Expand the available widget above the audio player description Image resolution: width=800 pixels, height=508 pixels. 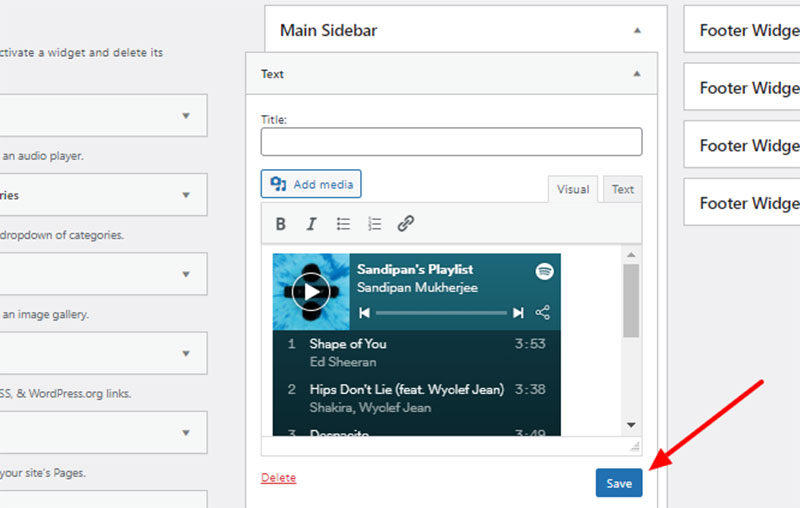[x=186, y=116]
